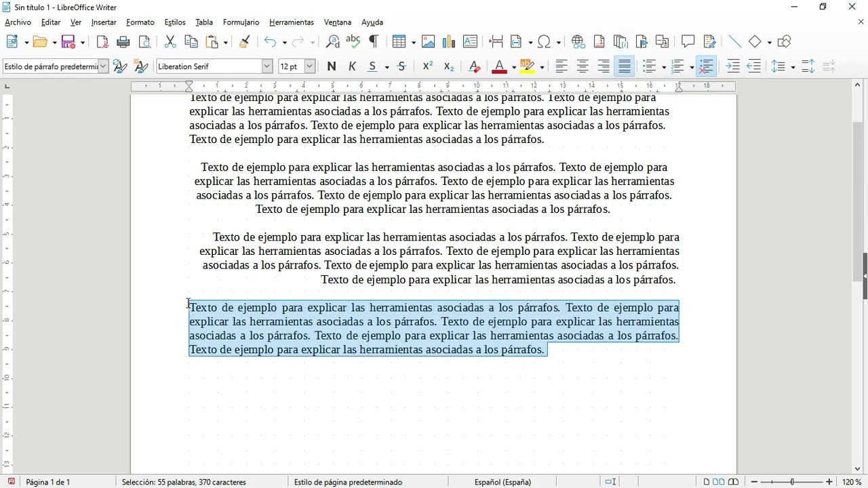The height and width of the screenshot is (488, 868).
Task: Click the Copy icon
Action: coord(191,42)
